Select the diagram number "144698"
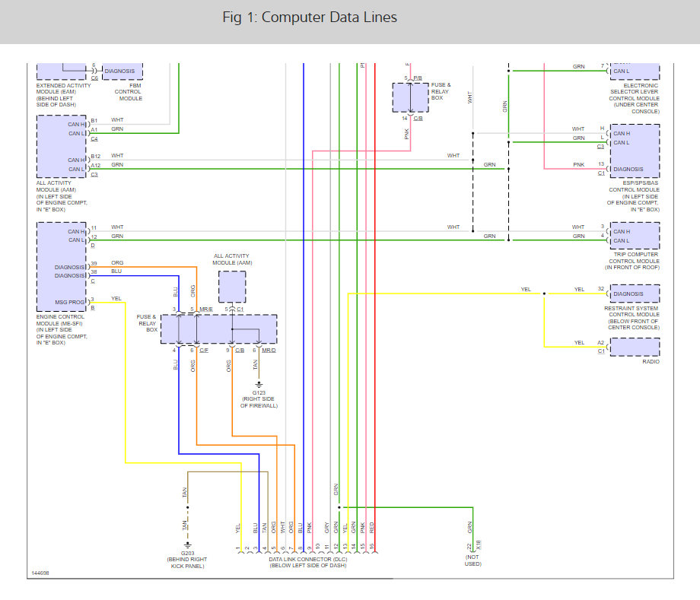 coord(40,573)
